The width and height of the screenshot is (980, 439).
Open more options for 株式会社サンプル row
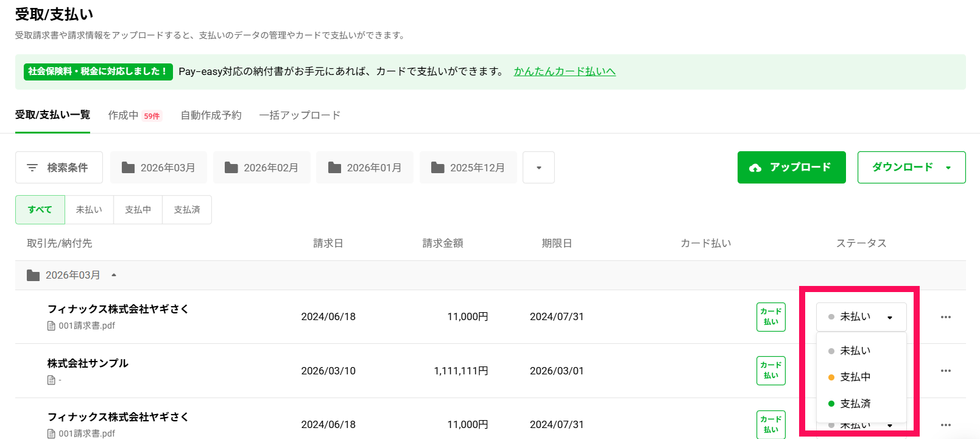click(x=946, y=371)
